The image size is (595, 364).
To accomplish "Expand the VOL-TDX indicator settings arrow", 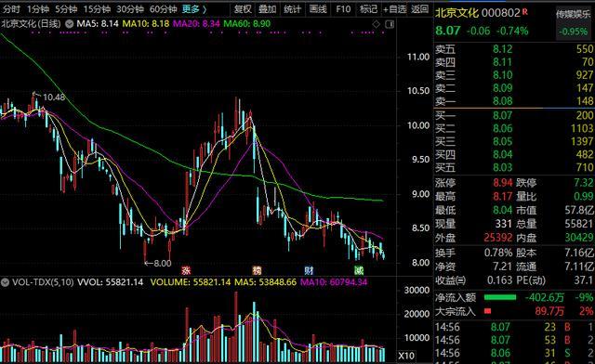I will pos(5,282).
